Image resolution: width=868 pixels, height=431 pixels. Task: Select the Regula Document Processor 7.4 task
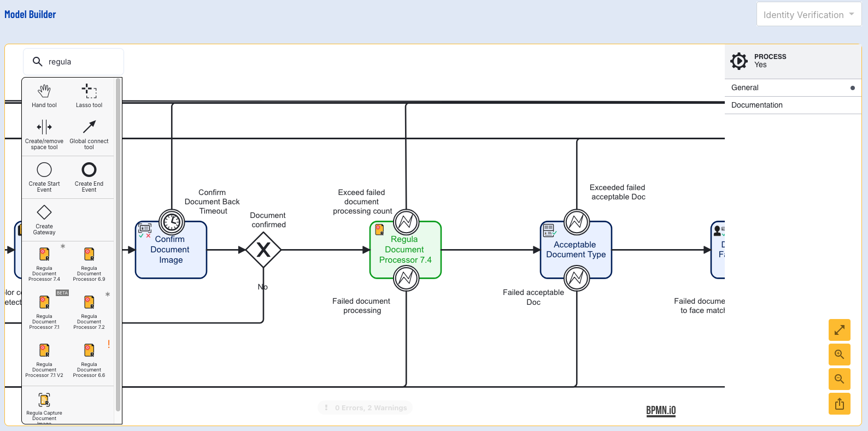tap(406, 250)
